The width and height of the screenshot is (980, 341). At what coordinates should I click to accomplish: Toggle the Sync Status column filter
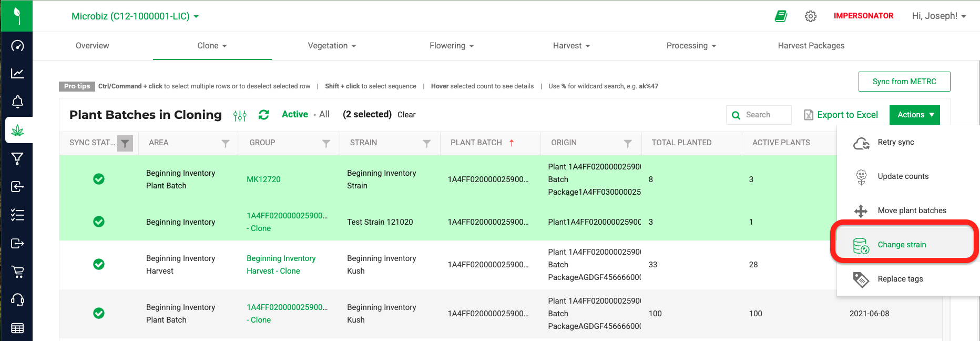[125, 143]
